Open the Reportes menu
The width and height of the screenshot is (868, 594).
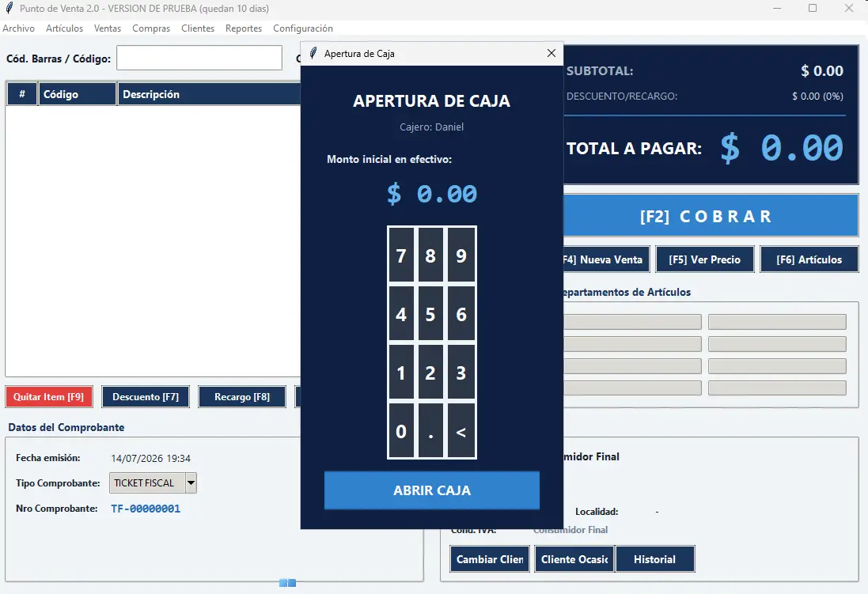pos(244,28)
